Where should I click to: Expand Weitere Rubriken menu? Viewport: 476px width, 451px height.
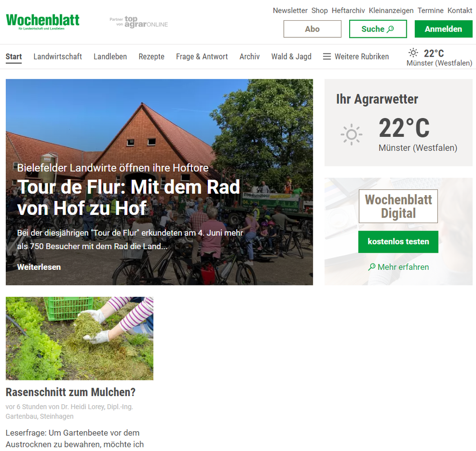pyautogui.click(x=356, y=57)
